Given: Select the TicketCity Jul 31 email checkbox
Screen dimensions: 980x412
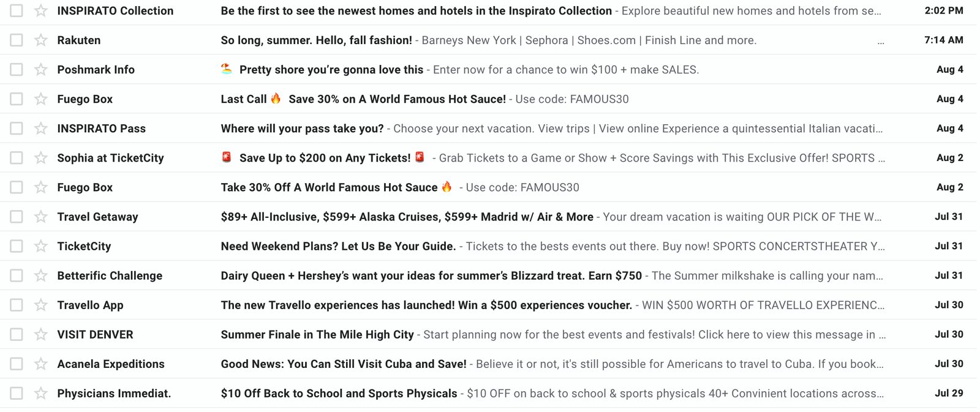Looking at the screenshot, I should point(15,245).
